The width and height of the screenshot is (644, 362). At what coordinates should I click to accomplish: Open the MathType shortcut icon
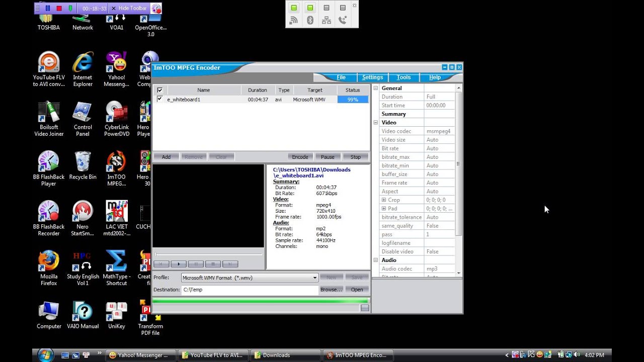point(116,268)
